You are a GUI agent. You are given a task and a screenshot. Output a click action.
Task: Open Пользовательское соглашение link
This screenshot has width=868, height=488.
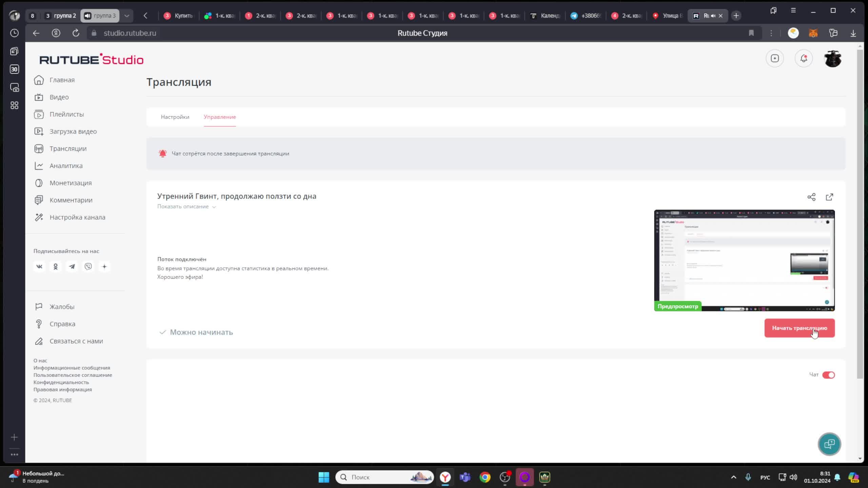coord(73,375)
